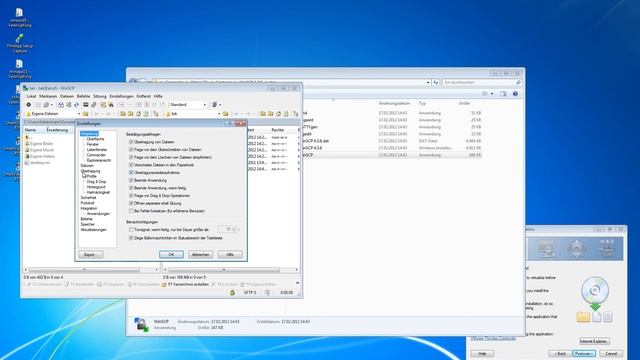
Task: Toggle Frage vor dem Löschen von Dateien
Action: pyautogui.click(x=131, y=157)
